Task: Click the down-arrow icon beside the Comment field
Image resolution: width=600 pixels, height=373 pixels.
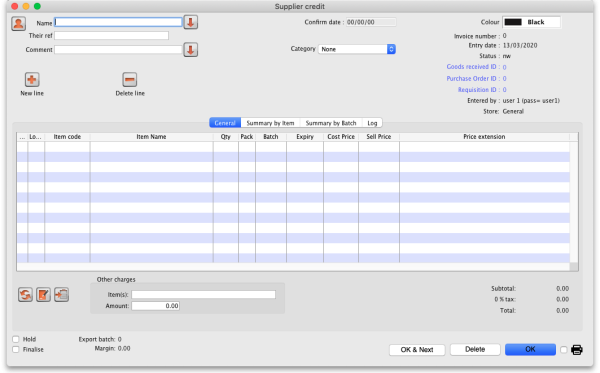Action: (x=191, y=50)
